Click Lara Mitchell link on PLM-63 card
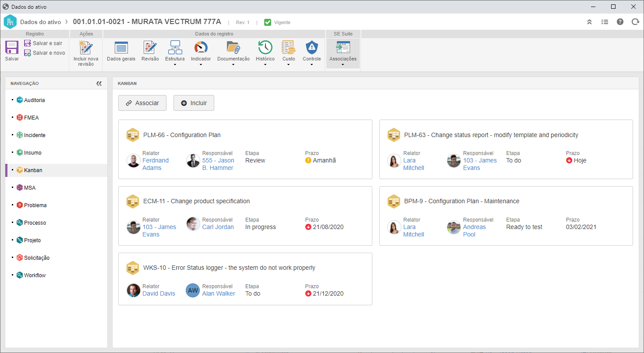644x353 pixels. (414, 164)
